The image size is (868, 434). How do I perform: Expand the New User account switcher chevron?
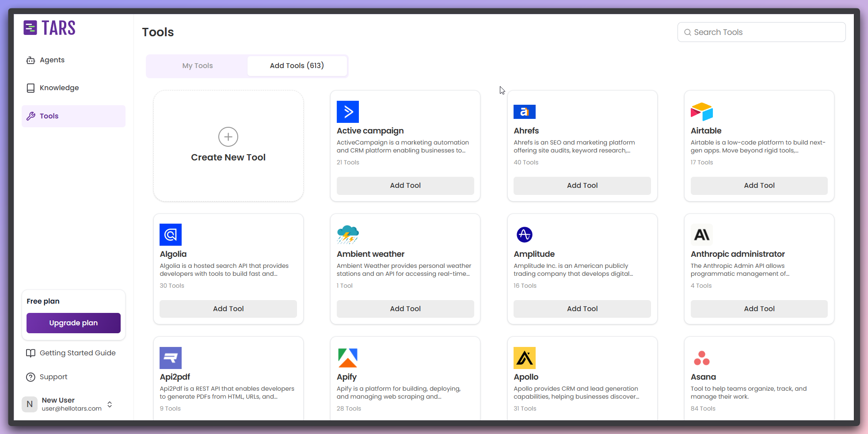(110, 404)
